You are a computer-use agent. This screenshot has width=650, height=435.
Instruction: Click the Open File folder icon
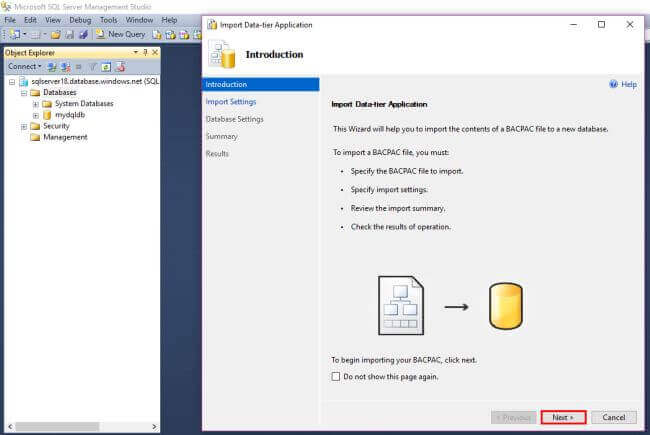click(x=56, y=35)
